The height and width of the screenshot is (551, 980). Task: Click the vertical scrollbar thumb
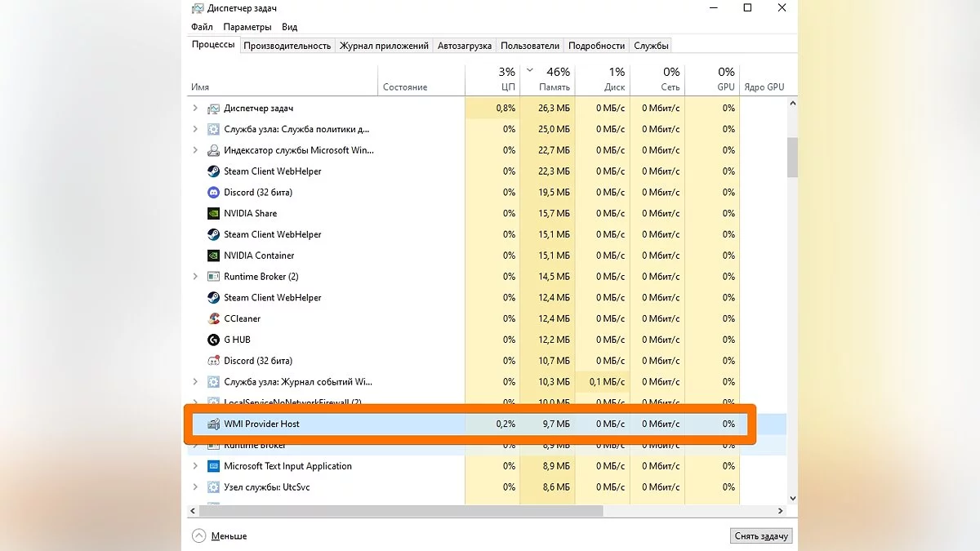point(792,157)
